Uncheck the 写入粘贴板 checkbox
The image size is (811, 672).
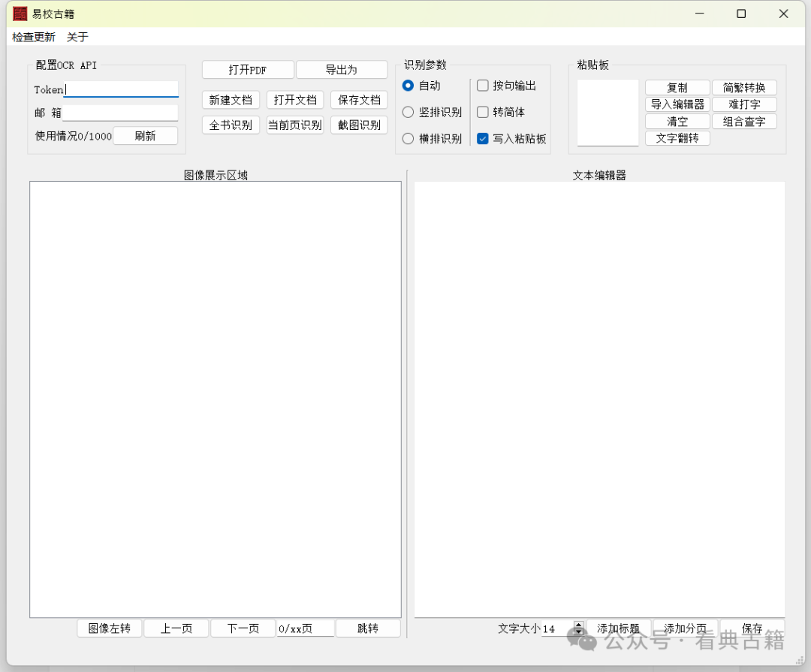pyautogui.click(x=483, y=138)
